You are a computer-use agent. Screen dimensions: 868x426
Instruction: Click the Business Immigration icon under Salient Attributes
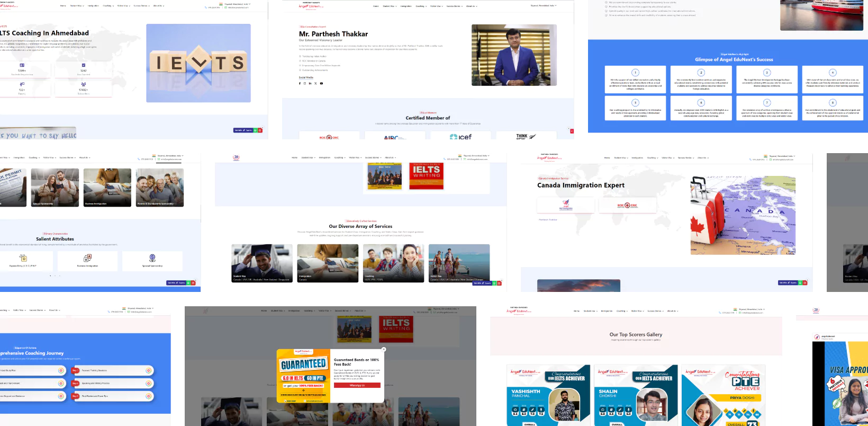point(88,258)
